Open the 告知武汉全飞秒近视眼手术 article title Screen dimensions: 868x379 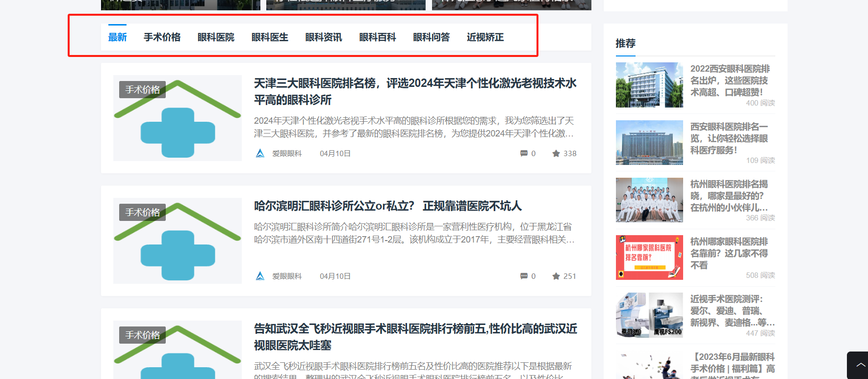(415, 337)
